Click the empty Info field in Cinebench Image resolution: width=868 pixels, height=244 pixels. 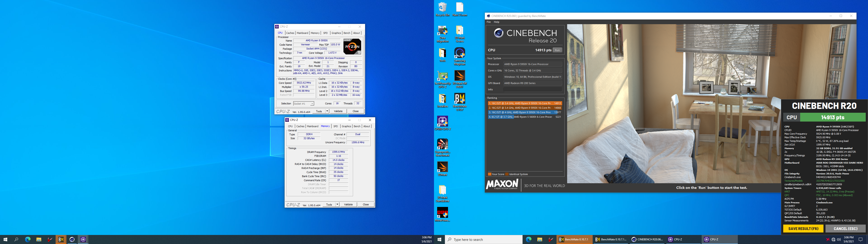pos(532,90)
